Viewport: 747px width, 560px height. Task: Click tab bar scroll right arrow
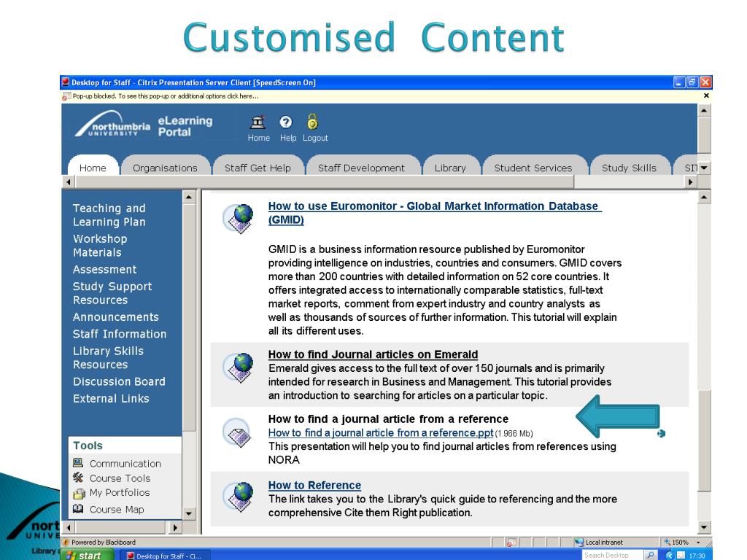pyautogui.click(x=691, y=182)
